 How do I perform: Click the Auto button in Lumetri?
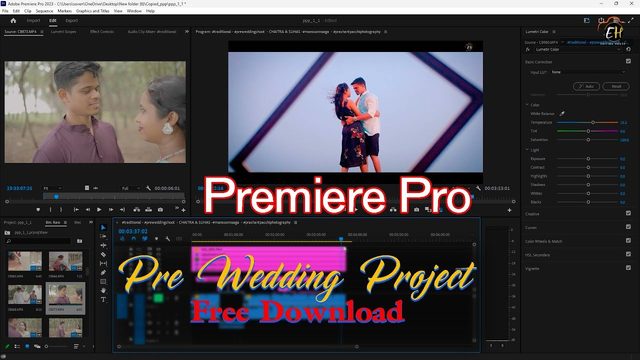coord(587,86)
